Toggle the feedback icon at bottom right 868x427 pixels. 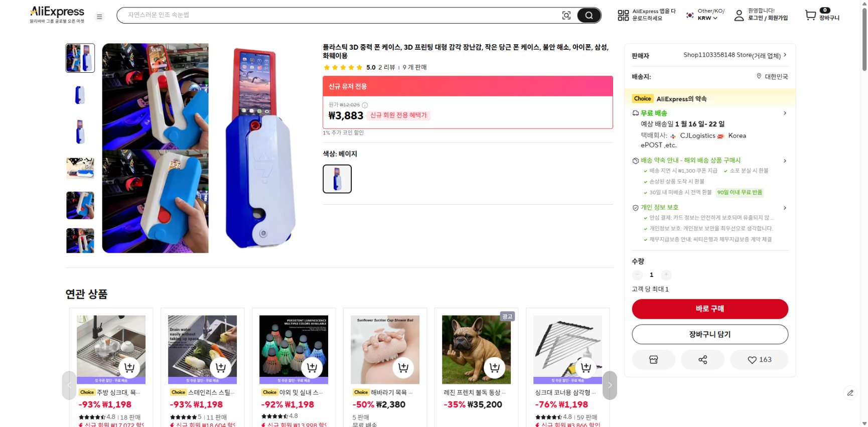click(x=850, y=393)
